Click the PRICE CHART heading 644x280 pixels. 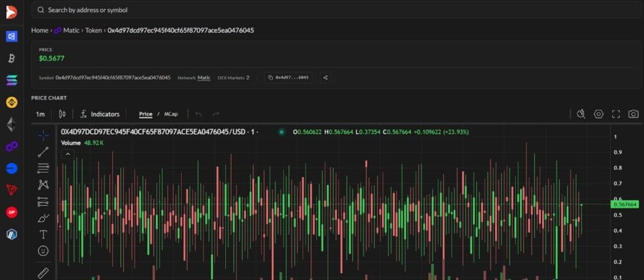tap(49, 98)
